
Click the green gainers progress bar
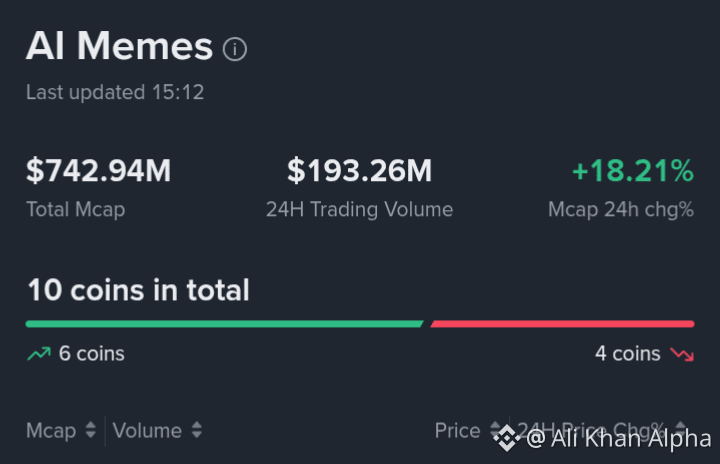pos(225,324)
